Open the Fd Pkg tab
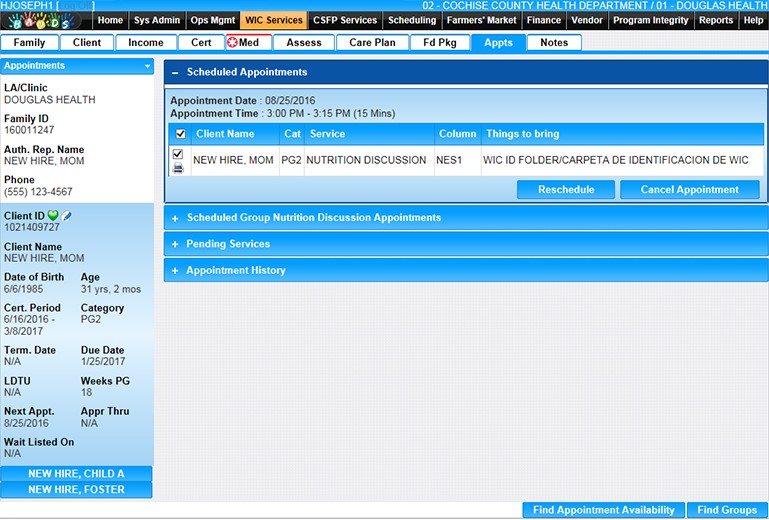Image resolution: width=769 pixels, height=520 pixels. (439, 43)
